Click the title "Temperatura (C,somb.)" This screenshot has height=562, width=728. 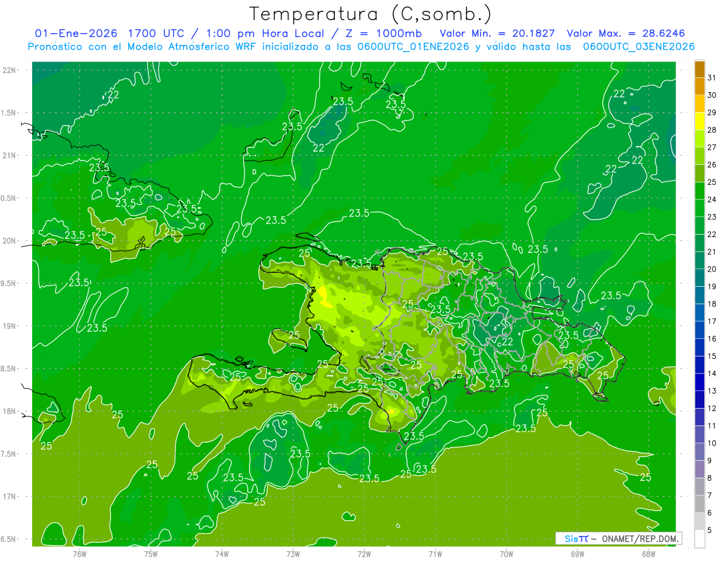point(370,14)
